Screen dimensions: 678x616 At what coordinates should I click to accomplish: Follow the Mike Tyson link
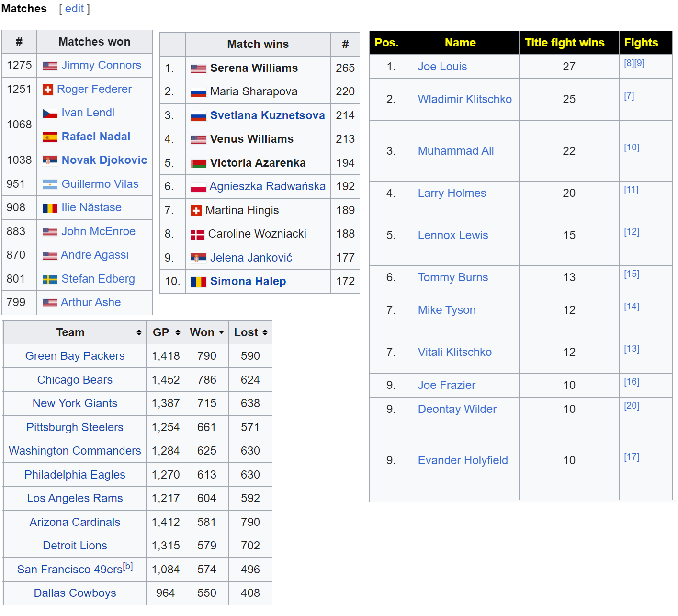447,310
